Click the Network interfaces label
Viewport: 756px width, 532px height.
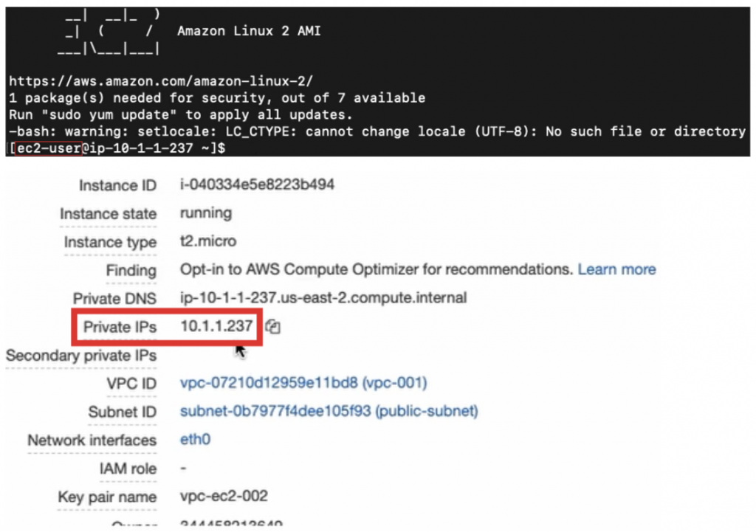pyautogui.click(x=92, y=440)
